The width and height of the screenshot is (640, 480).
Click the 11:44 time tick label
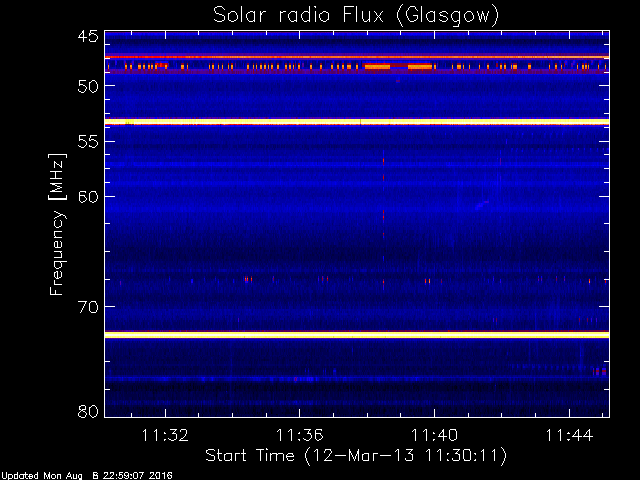(569, 435)
